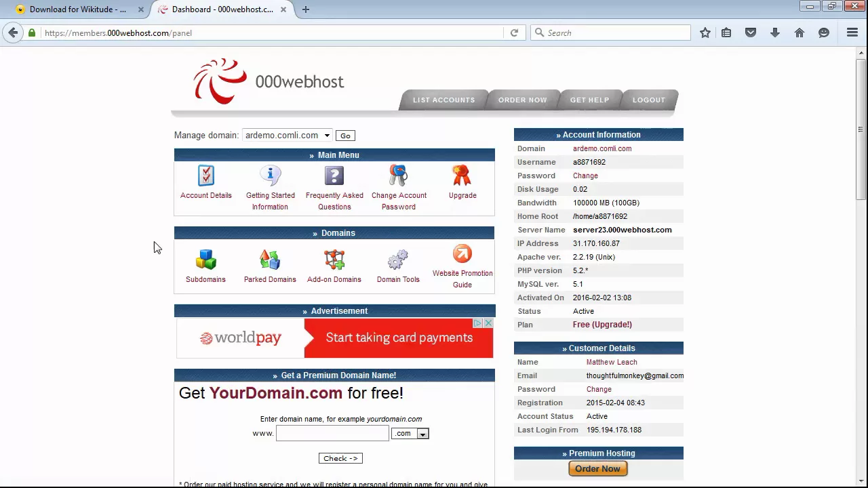The image size is (868, 488).
Task: Open Getting Started Information icon
Action: tap(270, 176)
